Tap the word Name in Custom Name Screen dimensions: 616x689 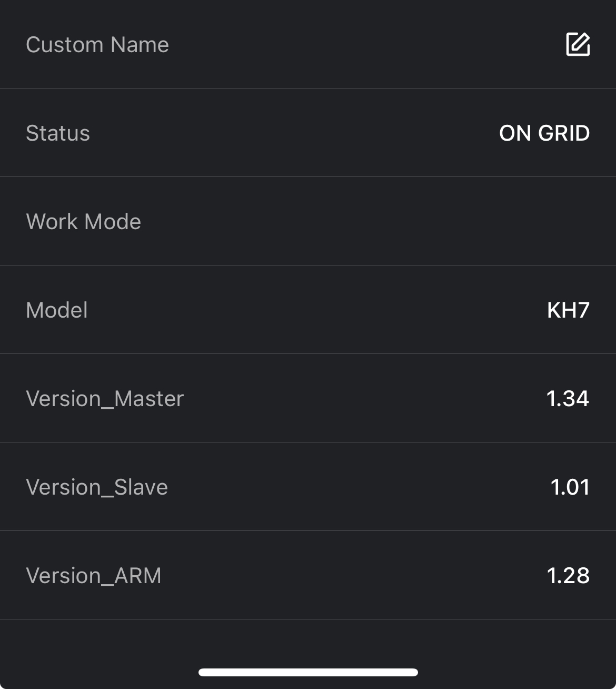pyautogui.click(x=140, y=45)
